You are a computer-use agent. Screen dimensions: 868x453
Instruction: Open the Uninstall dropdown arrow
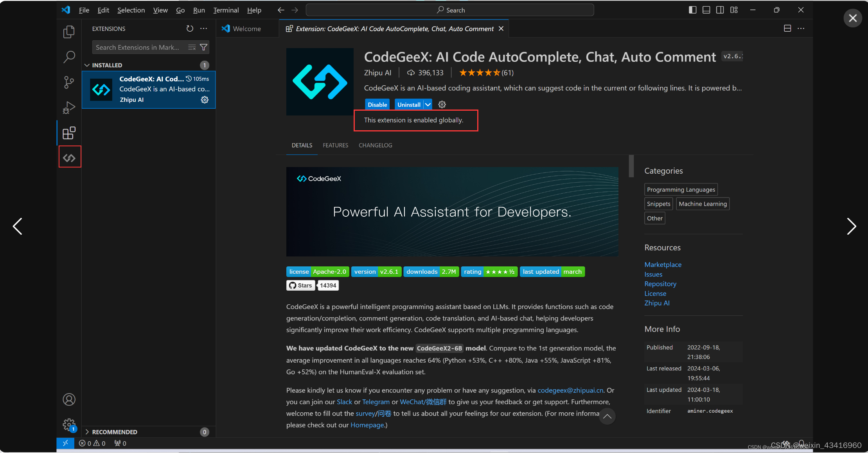[x=428, y=104]
